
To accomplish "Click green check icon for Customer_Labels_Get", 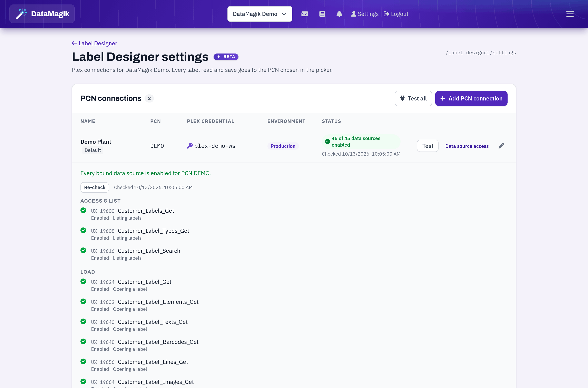I will (83, 210).
